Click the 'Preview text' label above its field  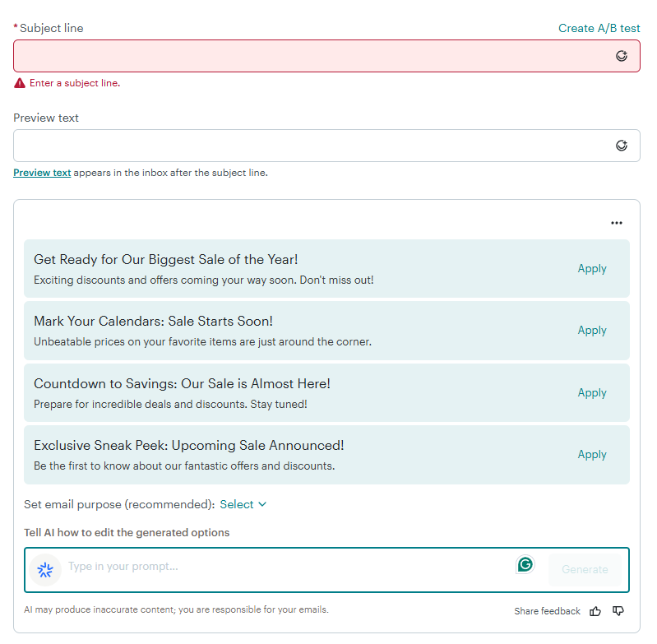(46, 118)
